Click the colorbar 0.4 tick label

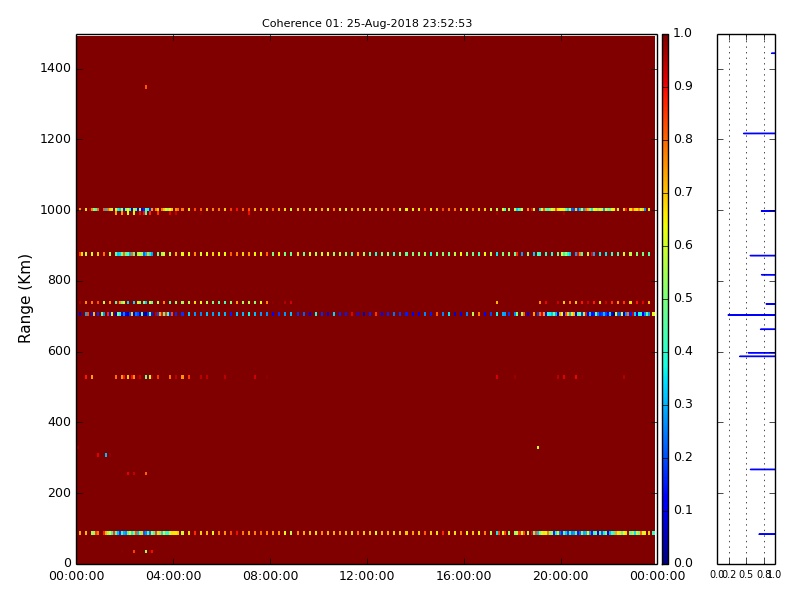(683, 351)
